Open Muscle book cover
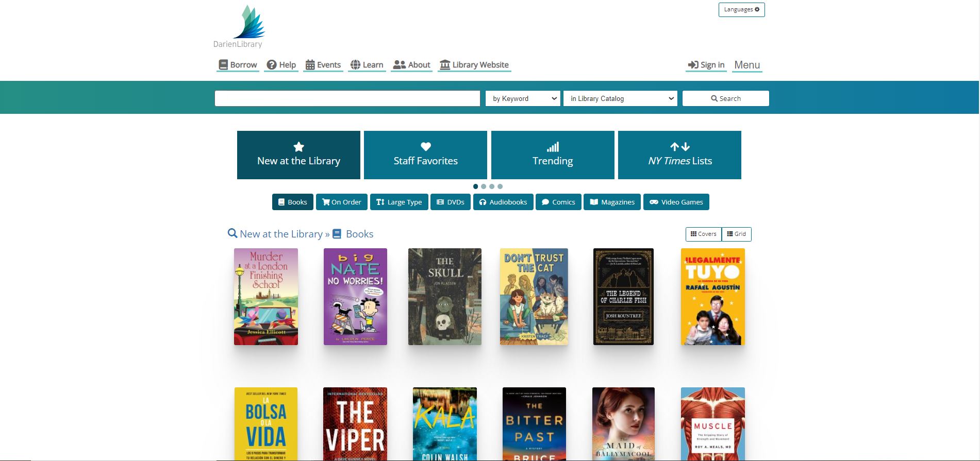The image size is (980, 461). pos(713,424)
